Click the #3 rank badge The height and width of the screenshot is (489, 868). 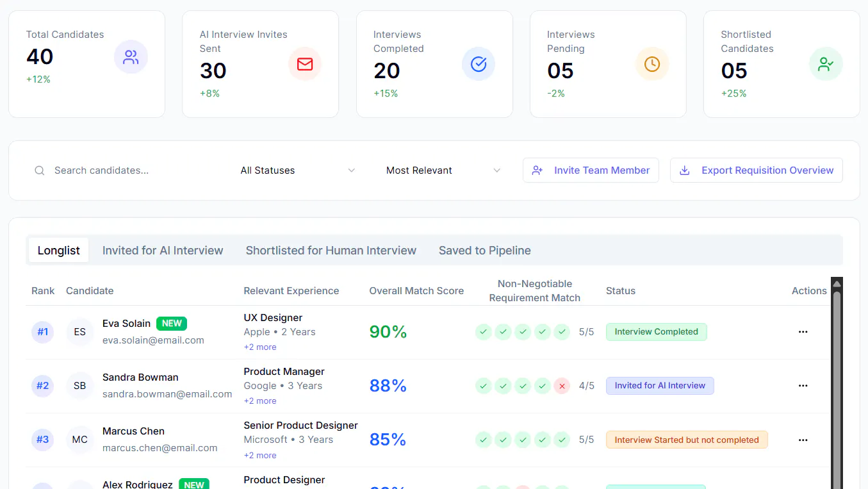(x=42, y=440)
